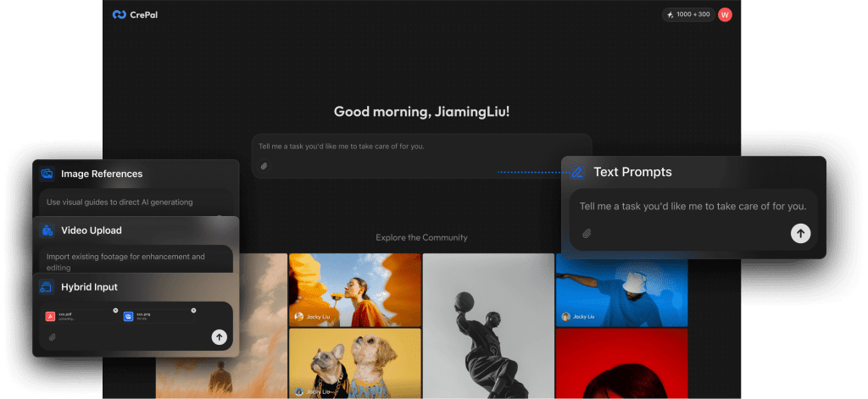Open the Explore the Community section
Image resolution: width=868 pixels, height=399 pixels.
click(x=421, y=237)
